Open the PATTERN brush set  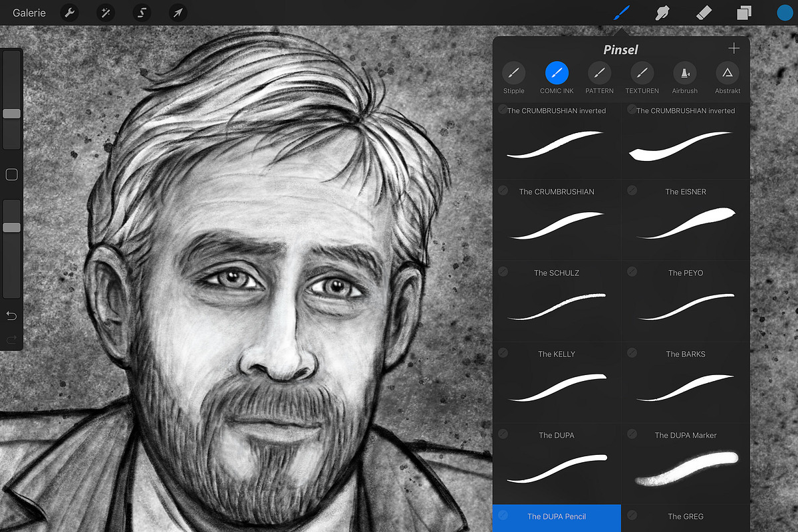point(599,78)
